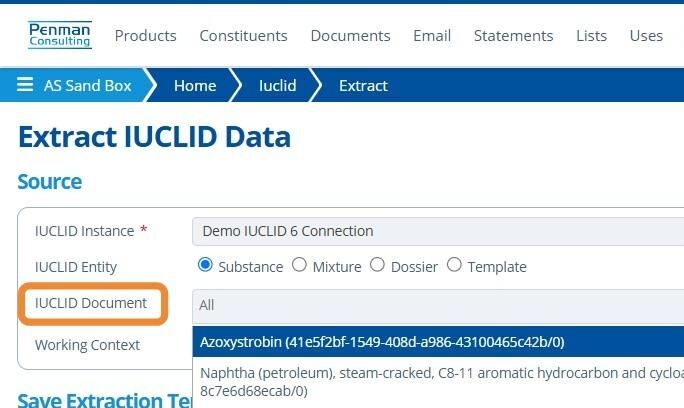Navigate to Iuclid breadcrumb

[278, 86]
